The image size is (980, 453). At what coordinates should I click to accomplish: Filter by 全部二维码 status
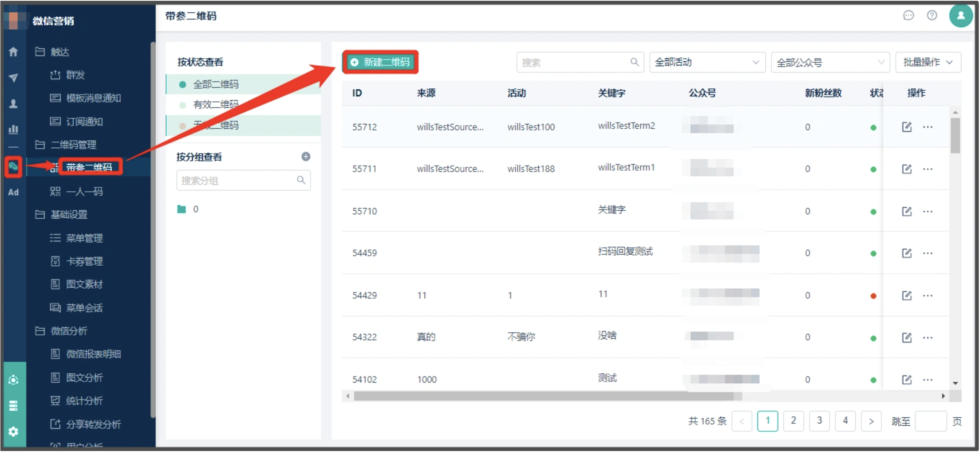(x=243, y=84)
